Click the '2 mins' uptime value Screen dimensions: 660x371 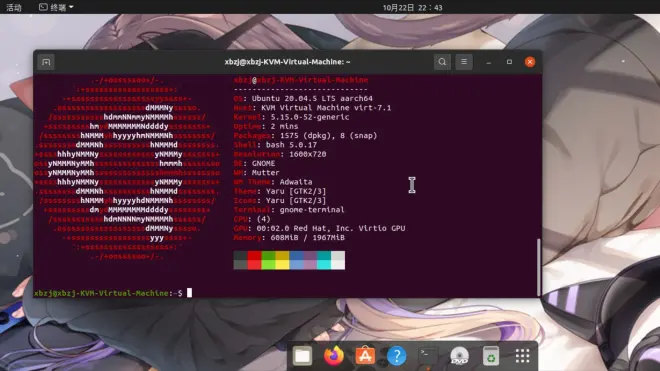284,126
